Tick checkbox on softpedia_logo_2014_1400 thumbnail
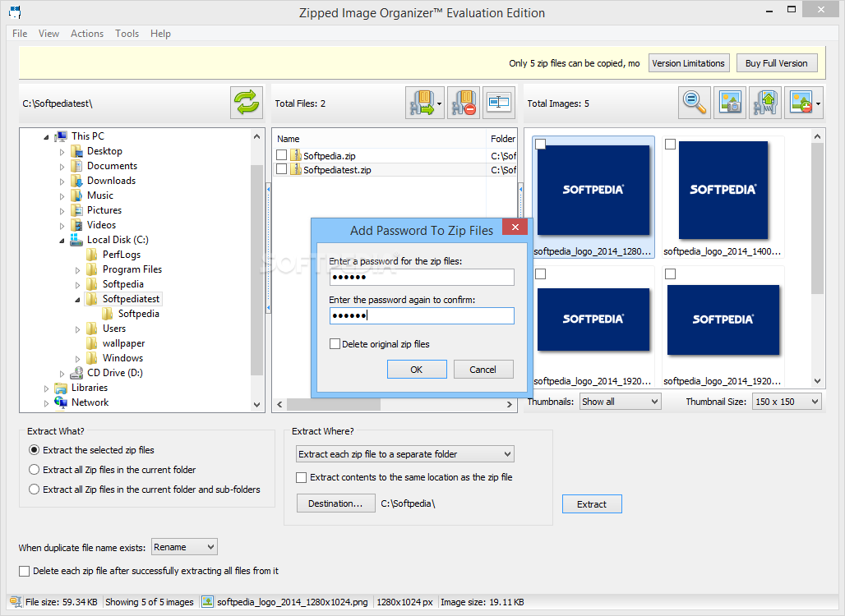The height and width of the screenshot is (616, 845). 671,145
